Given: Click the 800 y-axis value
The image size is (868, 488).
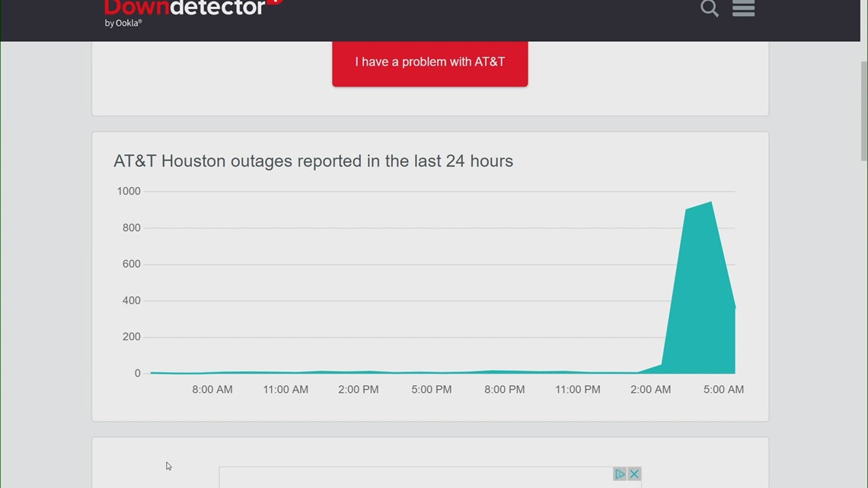Looking at the screenshot, I should (131, 228).
